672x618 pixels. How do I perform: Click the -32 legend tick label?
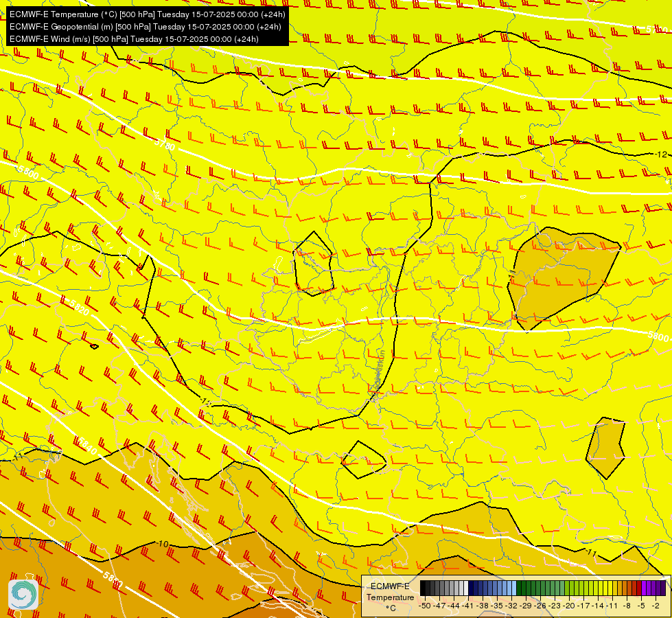511,606
